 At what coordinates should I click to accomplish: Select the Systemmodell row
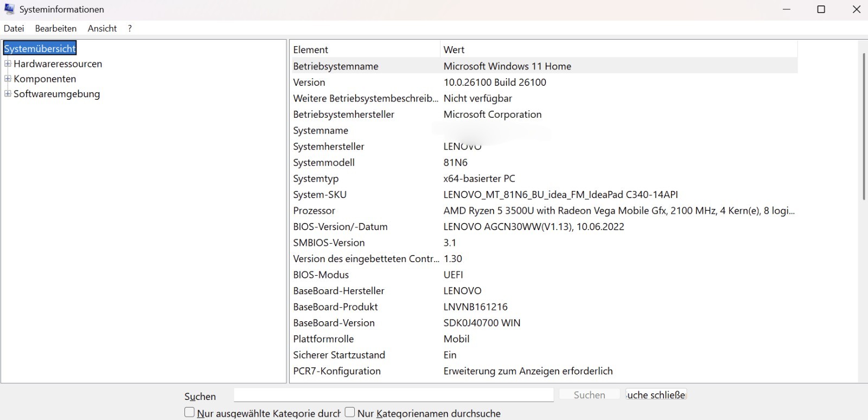coord(544,162)
